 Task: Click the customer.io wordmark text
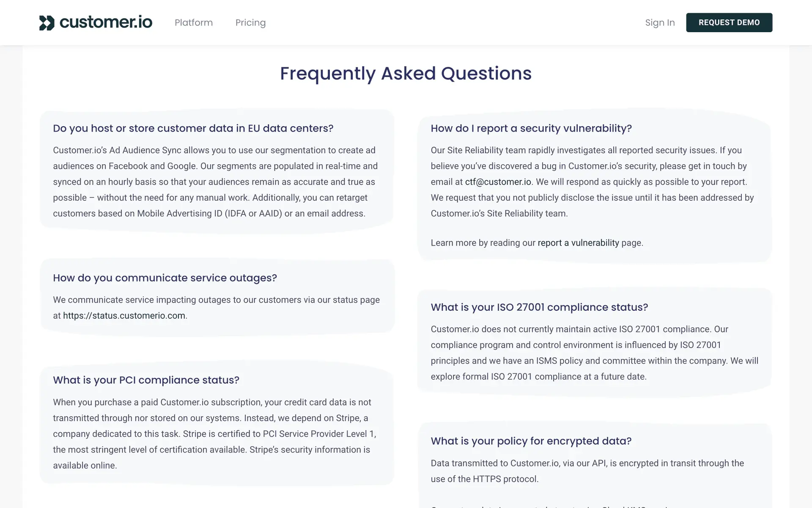point(106,22)
